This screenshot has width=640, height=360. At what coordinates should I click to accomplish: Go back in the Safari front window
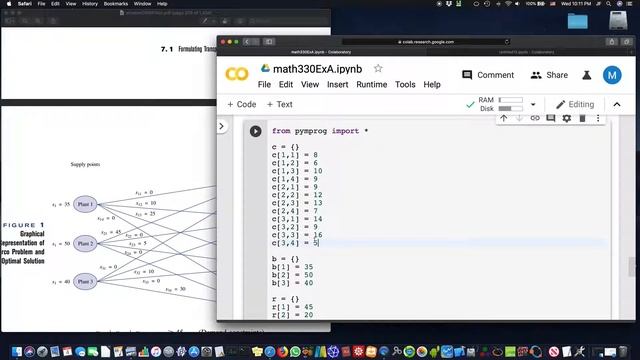point(247,42)
